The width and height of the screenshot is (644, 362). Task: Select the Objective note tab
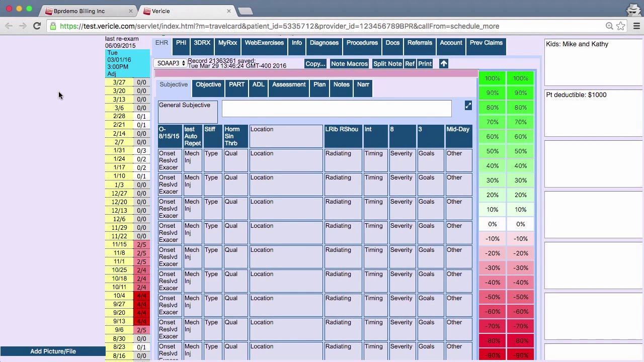(208, 88)
